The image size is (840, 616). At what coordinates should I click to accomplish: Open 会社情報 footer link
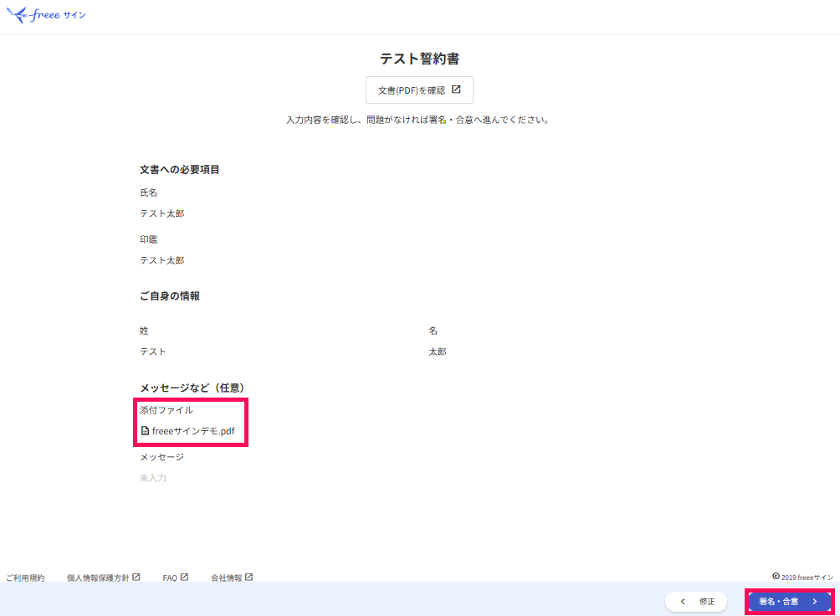[227, 578]
